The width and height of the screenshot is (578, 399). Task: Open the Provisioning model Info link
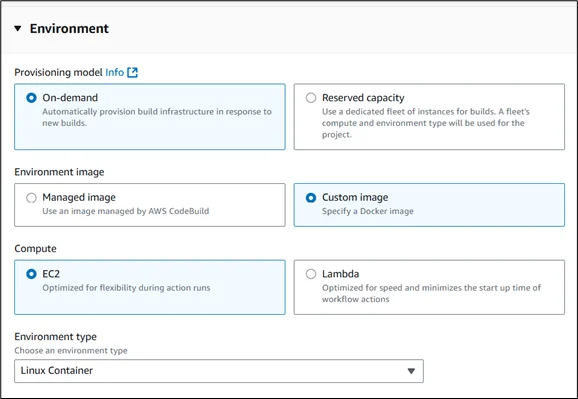(x=115, y=72)
